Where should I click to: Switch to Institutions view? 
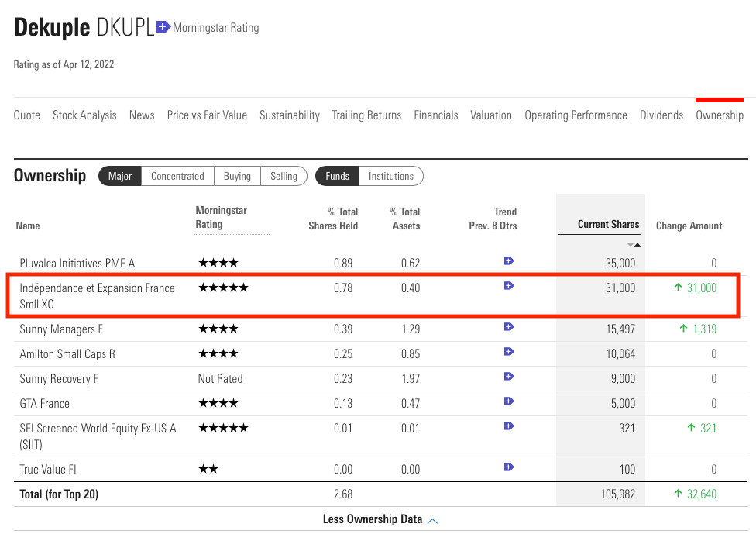(390, 176)
